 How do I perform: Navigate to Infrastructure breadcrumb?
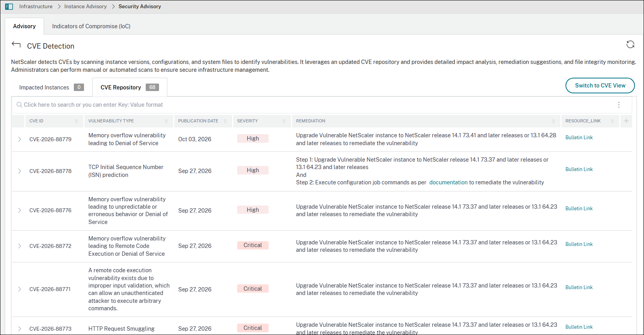(36, 7)
